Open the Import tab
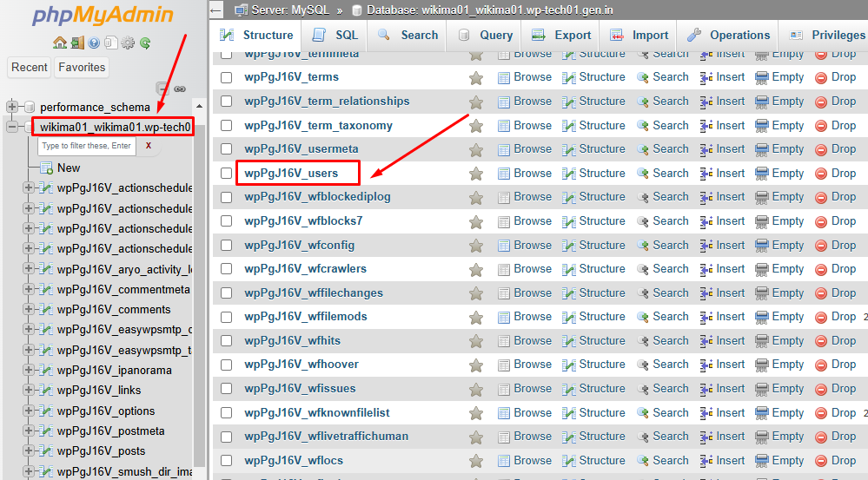This screenshot has height=480, width=868. click(639, 36)
